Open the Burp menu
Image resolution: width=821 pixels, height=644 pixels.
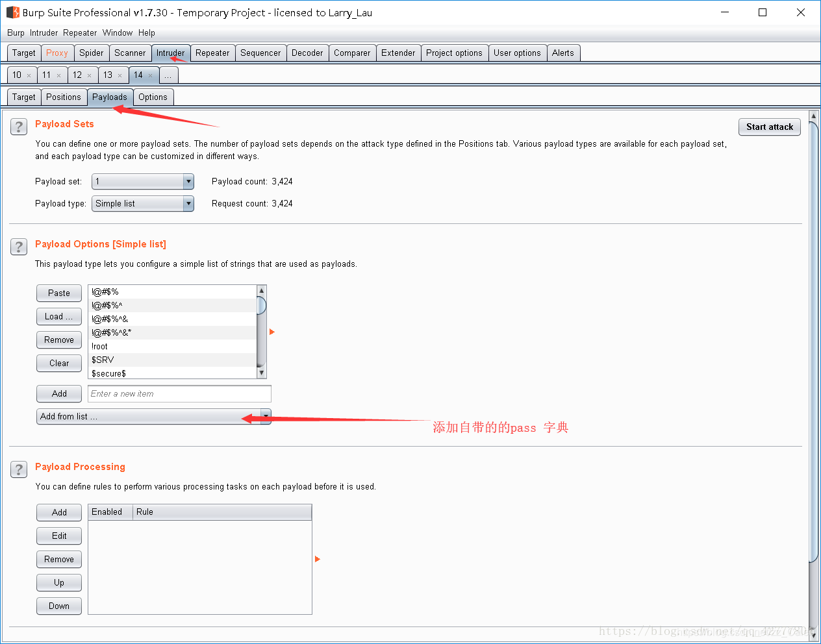[x=16, y=33]
